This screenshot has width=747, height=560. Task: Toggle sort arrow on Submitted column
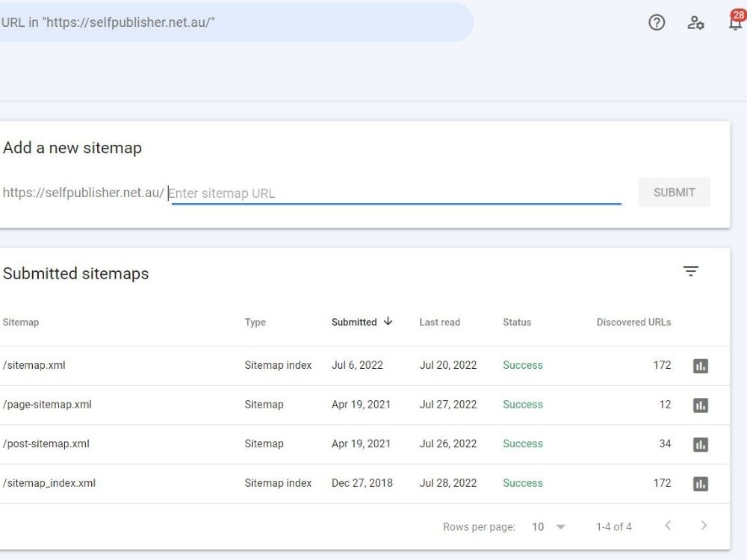388,321
